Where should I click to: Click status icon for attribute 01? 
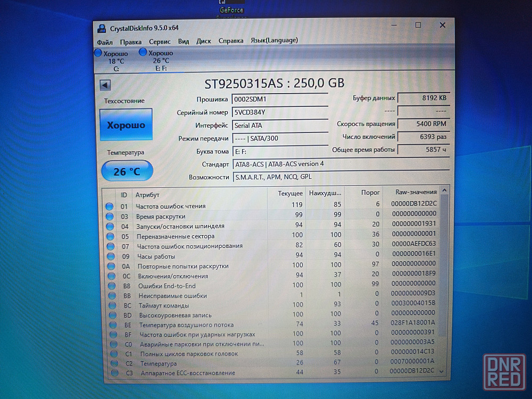110,206
